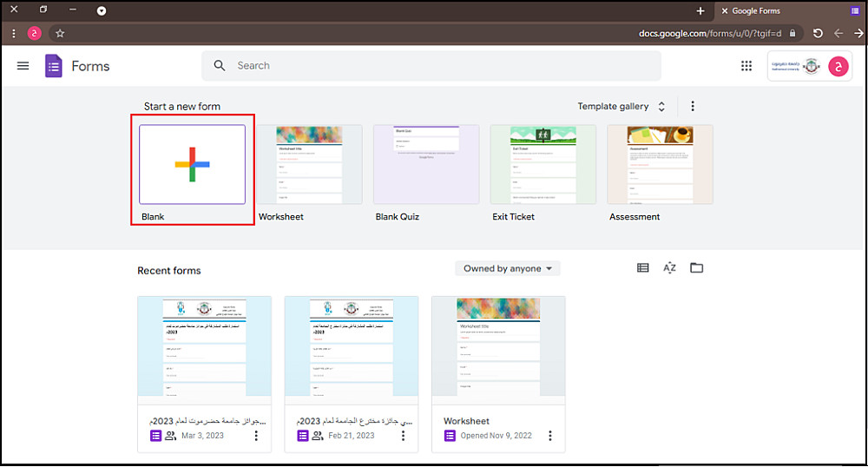Open more options next to Template gallery

(x=693, y=106)
